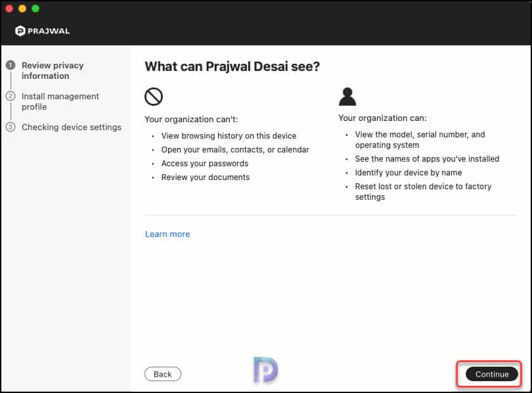Go back with the Back button

(162, 374)
